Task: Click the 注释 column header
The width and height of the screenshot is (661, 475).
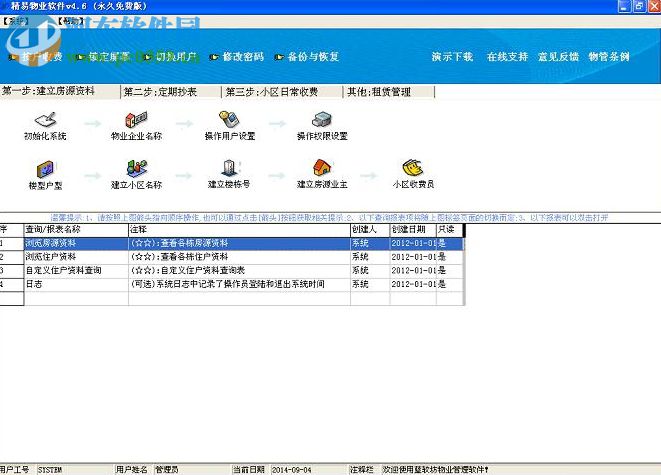Action: coord(239,230)
